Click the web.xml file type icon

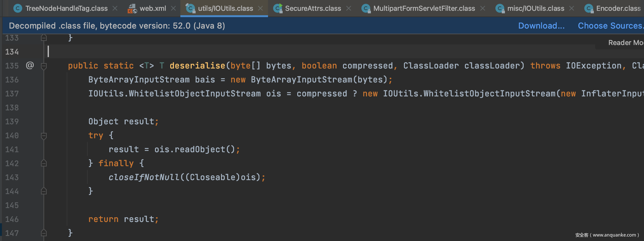pos(132,9)
